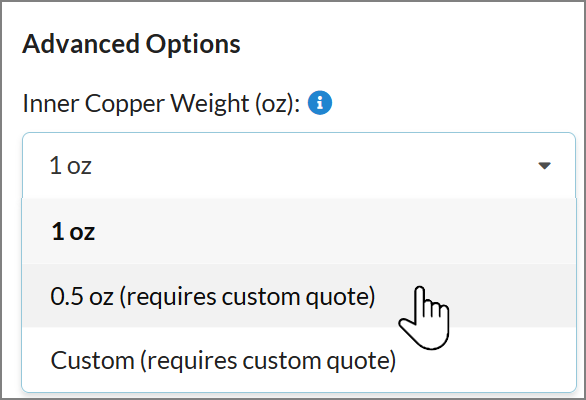Screen dimensions: 586x400
Task: Click blank space right of Custom option
Action: point(486,360)
